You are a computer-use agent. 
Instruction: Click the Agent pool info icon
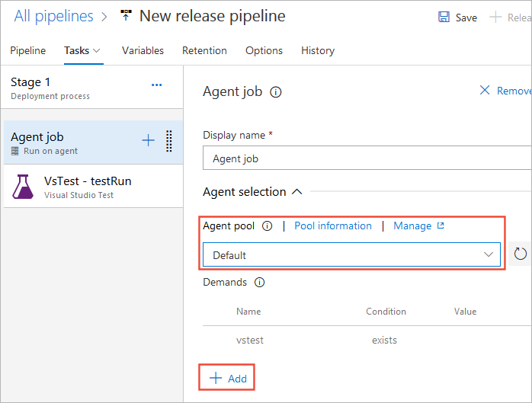pyautogui.click(x=267, y=226)
